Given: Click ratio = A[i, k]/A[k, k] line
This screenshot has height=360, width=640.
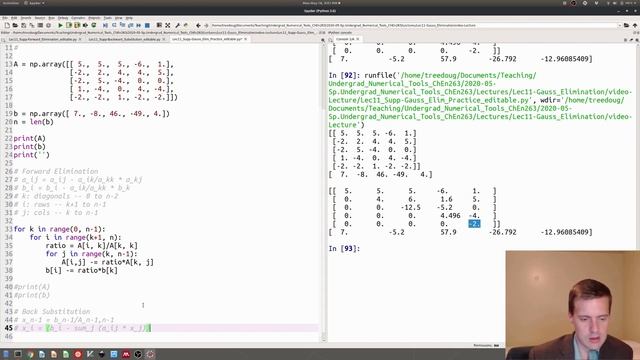Looking at the screenshot, I should pos(91,245).
